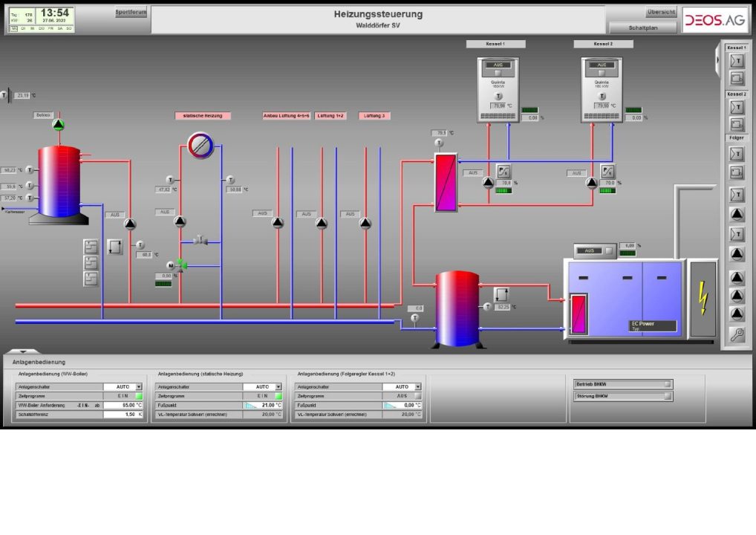
Task: Edit statische Heizung Fußpunkt 21,00 °C field
Action: tap(269, 405)
